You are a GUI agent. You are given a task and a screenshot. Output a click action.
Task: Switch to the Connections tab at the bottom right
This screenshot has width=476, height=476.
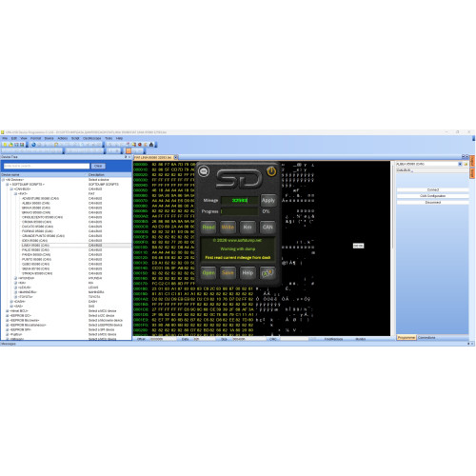[426, 338]
